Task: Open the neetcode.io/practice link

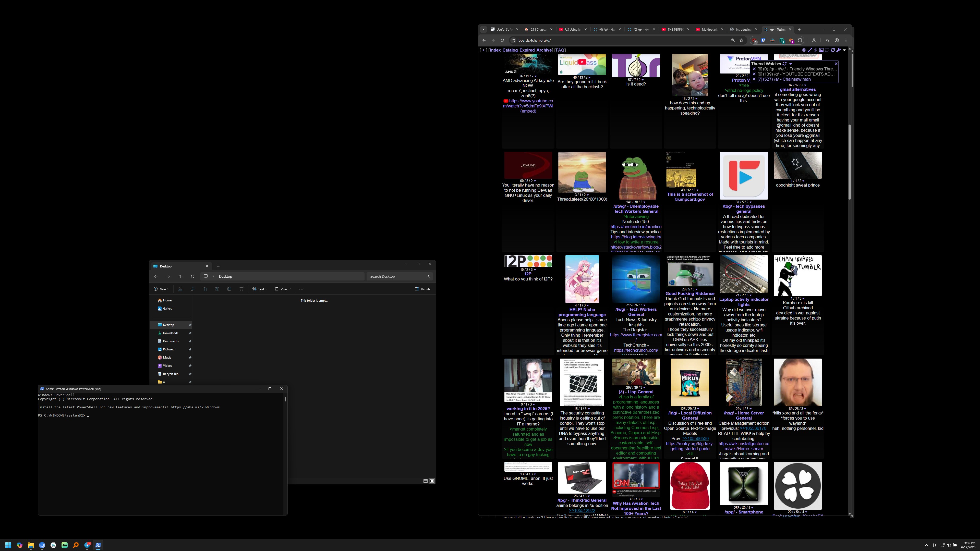Action: [x=636, y=227]
